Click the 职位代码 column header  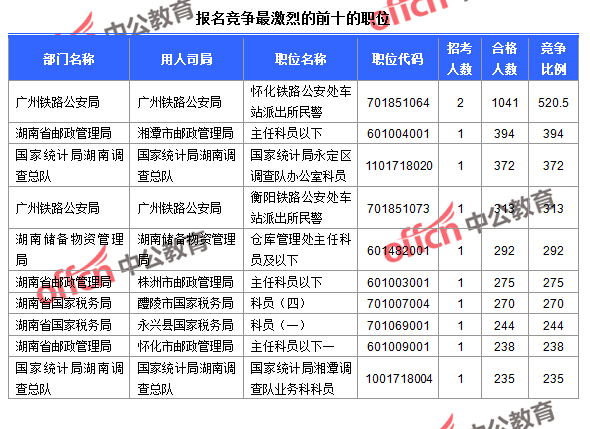[398, 59]
